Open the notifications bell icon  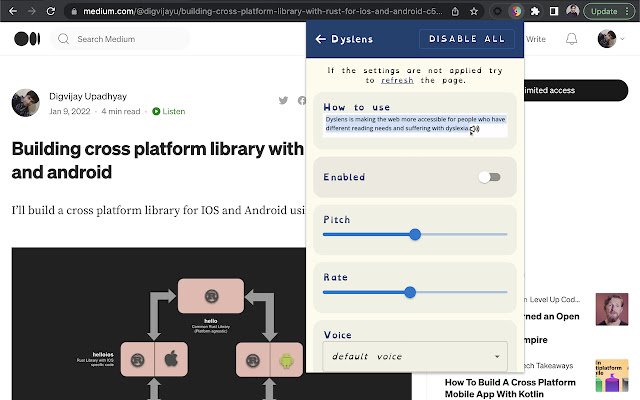click(x=571, y=39)
